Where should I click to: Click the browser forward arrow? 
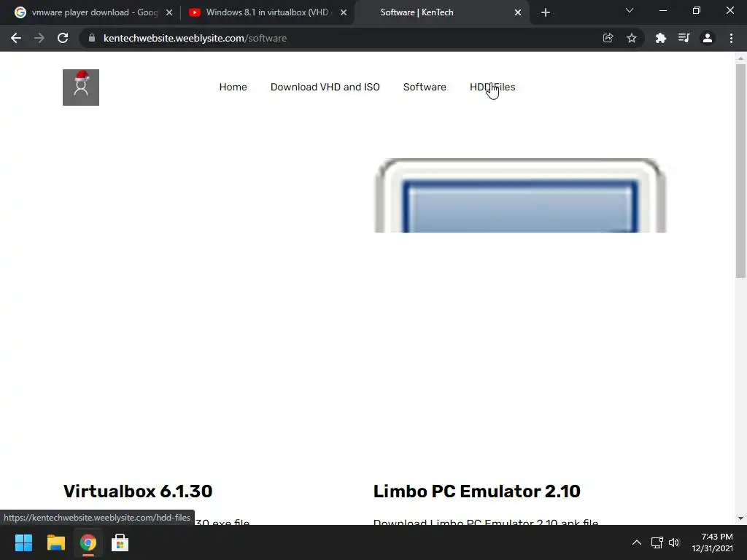[39, 38]
